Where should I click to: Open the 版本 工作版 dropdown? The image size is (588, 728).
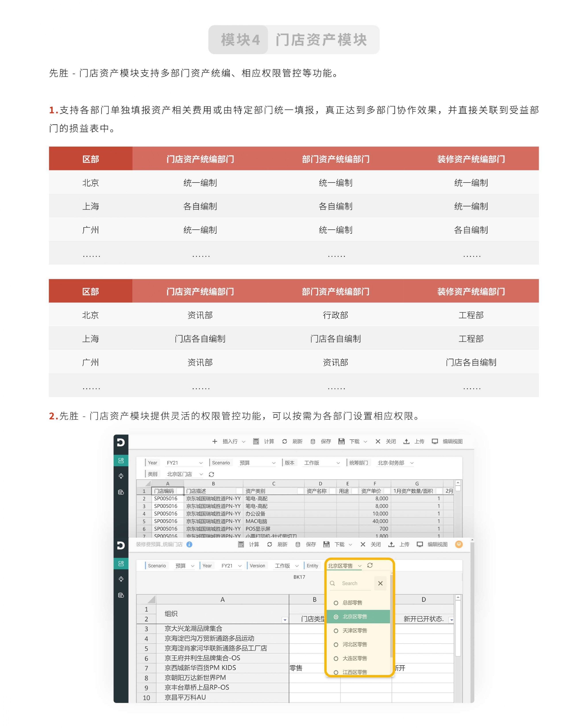(322, 463)
